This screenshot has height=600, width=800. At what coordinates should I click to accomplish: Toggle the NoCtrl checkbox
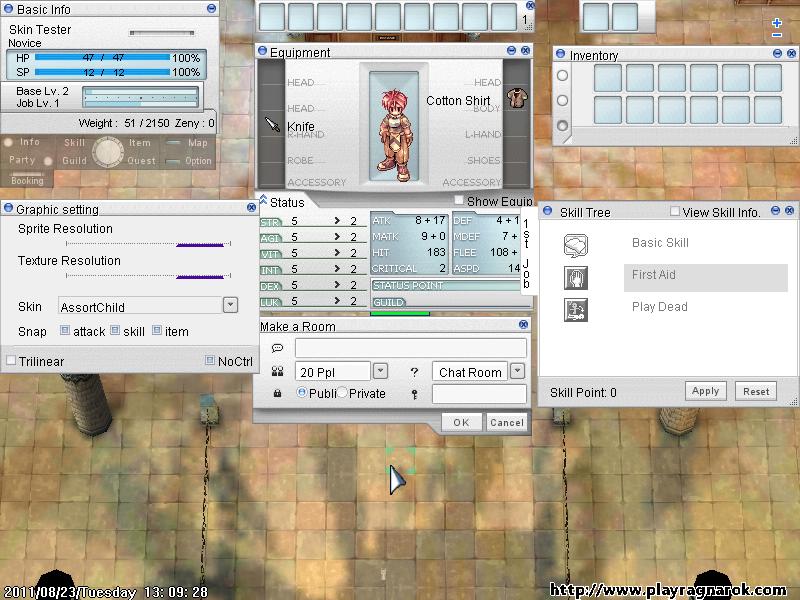pos(210,360)
